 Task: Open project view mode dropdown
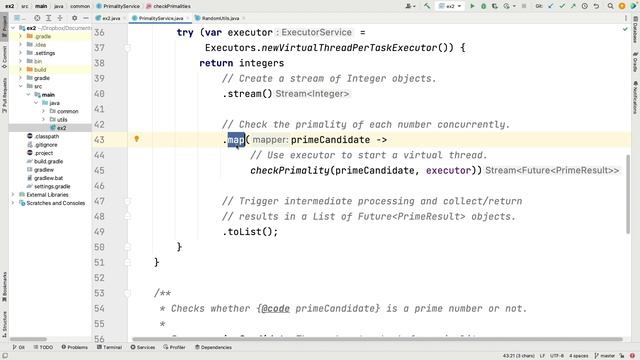click(19, 18)
